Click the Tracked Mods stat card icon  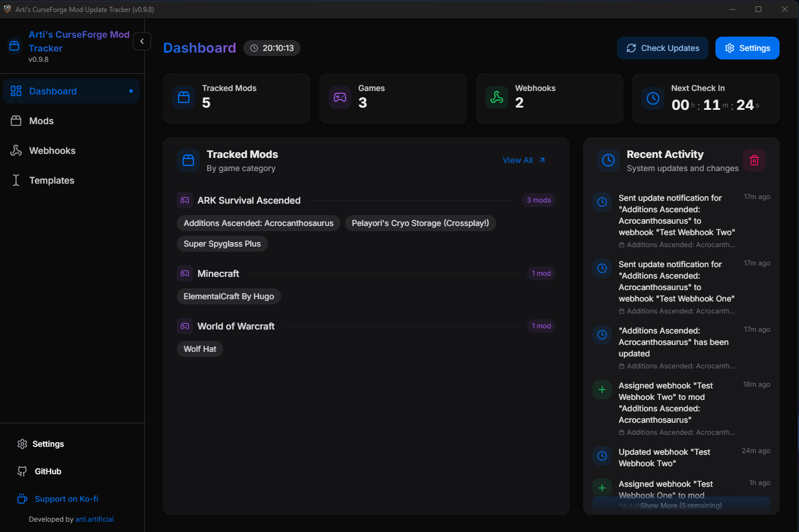[x=184, y=97]
